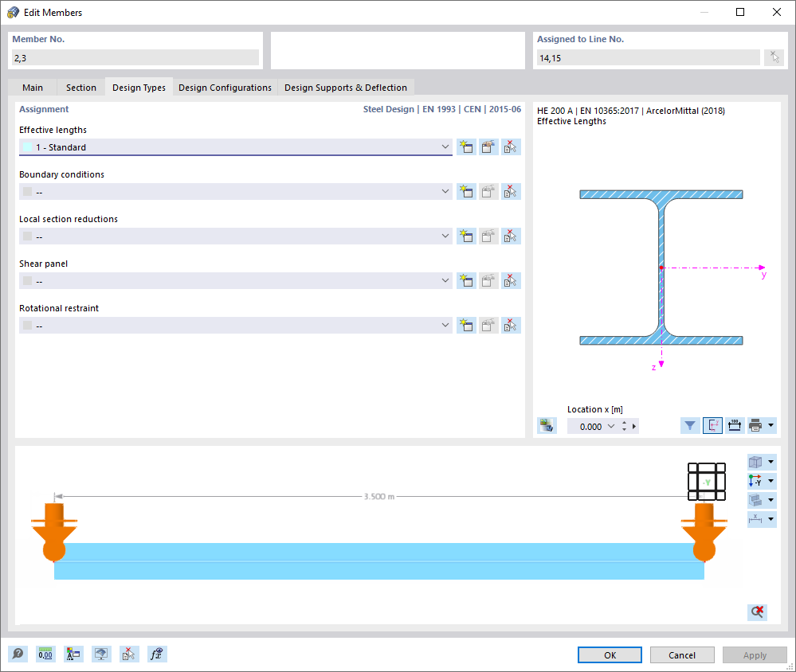
Task: Set view direction to -Y axis
Action: click(755, 481)
